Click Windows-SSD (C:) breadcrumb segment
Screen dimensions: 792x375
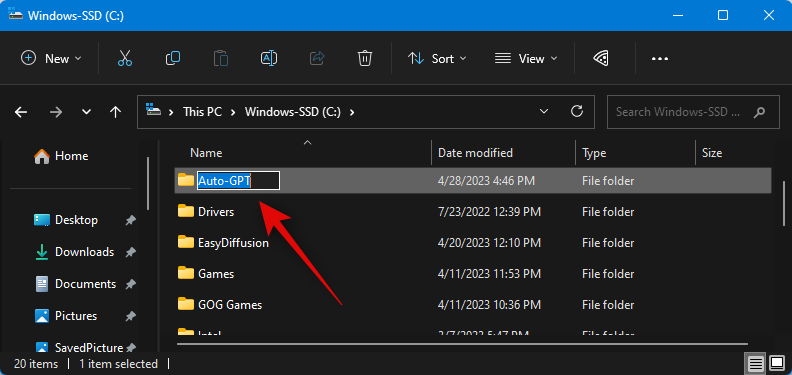(x=293, y=112)
